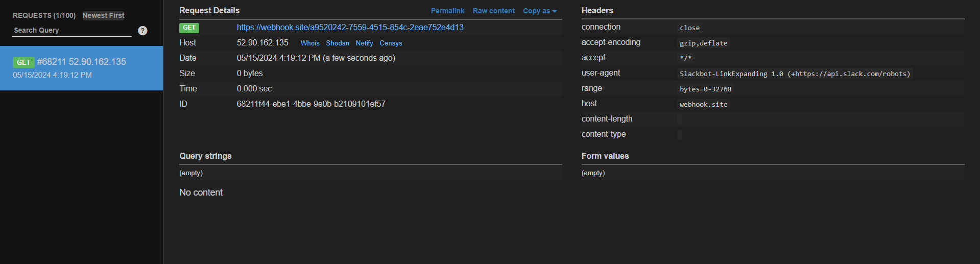Click the help question mark icon
980x264 pixels.
pos(142,31)
